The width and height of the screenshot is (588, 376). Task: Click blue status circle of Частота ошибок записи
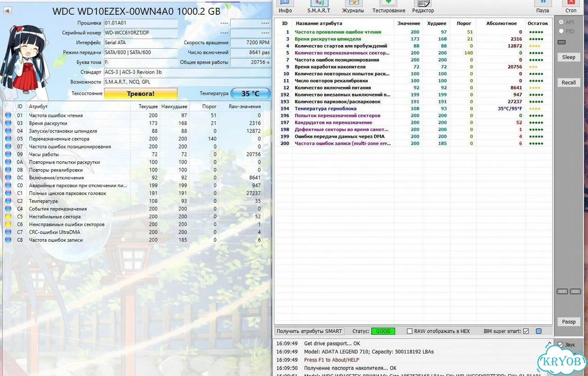point(8,240)
